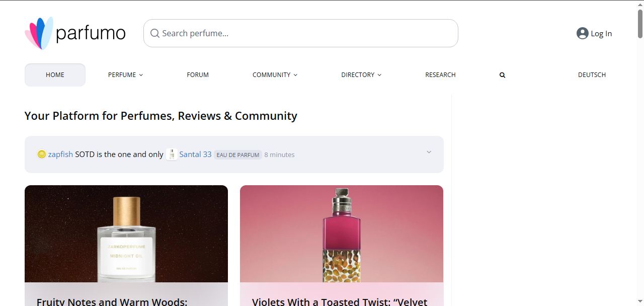Open the Perfume dropdown menu
644x306 pixels.
click(125, 75)
